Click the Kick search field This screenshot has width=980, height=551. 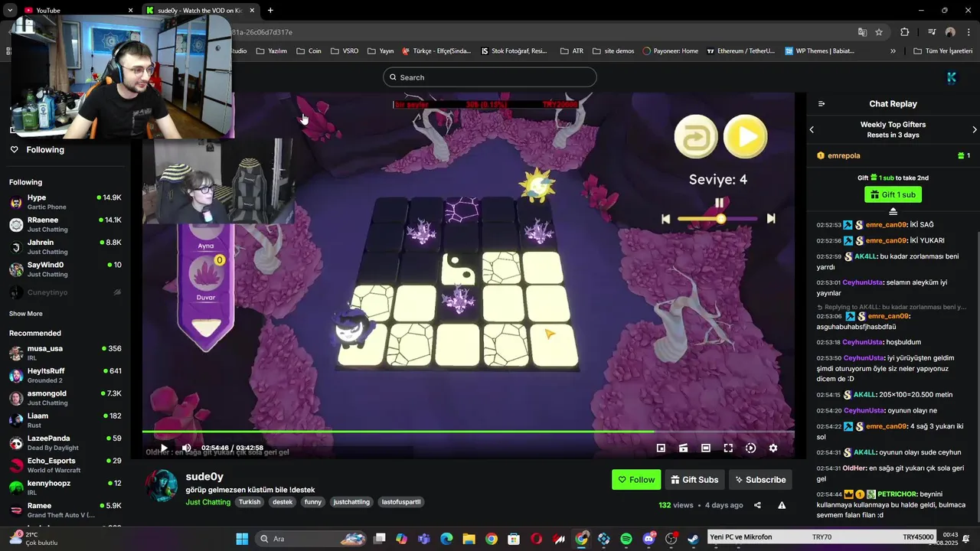490,77
